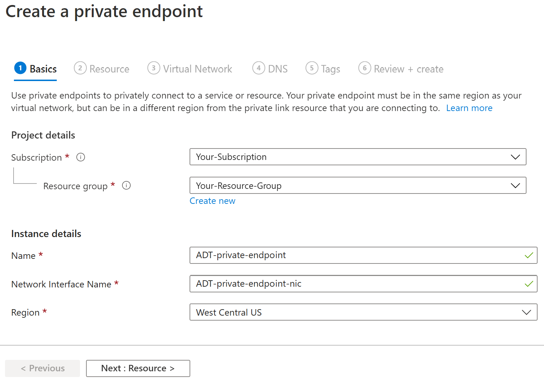The image size is (544, 392).
Task: Click the Previous button
Action: pyautogui.click(x=42, y=368)
